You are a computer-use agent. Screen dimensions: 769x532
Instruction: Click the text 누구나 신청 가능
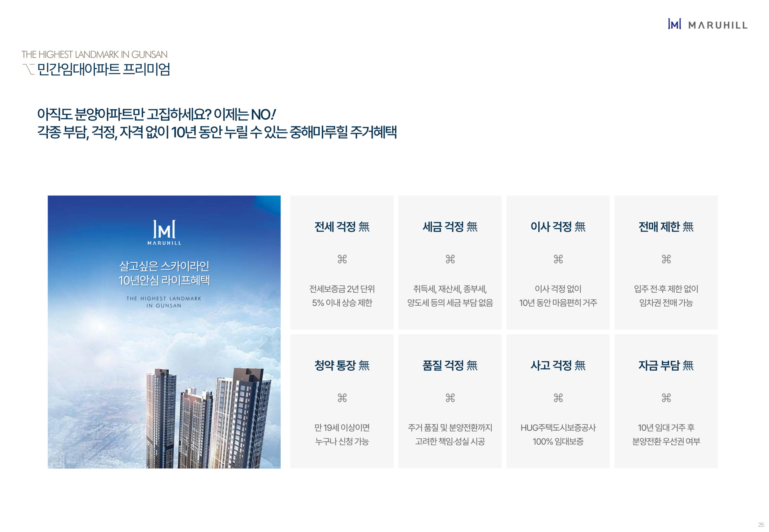point(342,441)
